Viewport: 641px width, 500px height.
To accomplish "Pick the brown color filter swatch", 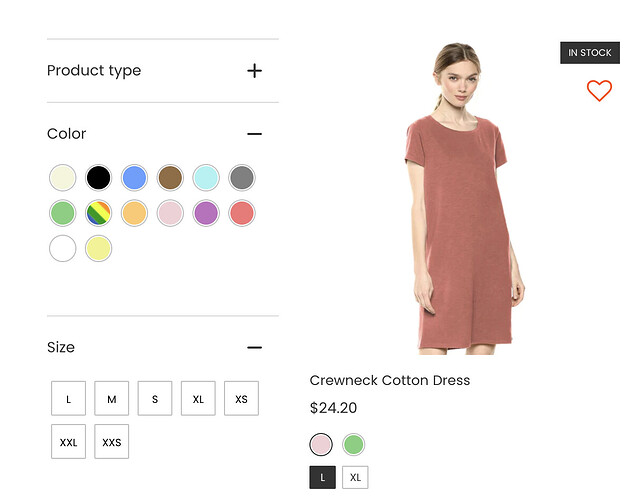I will tap(170, 178).
